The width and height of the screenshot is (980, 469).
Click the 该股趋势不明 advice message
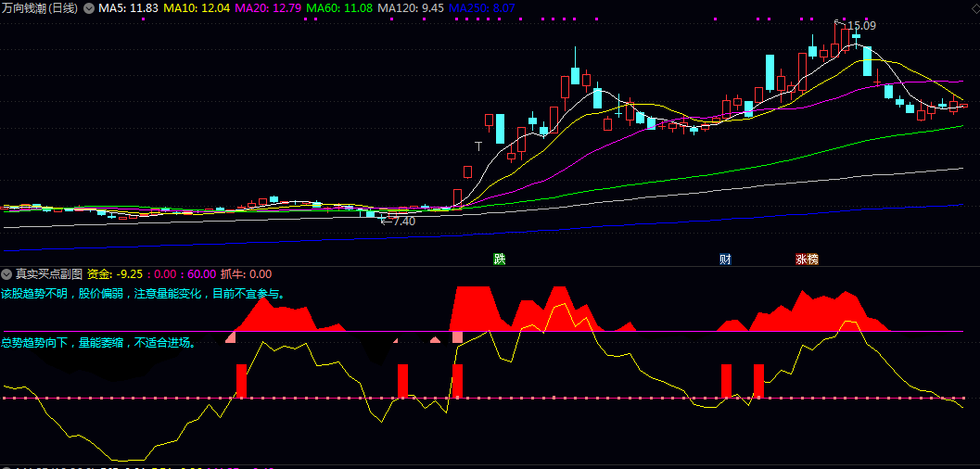pos(143,294)
